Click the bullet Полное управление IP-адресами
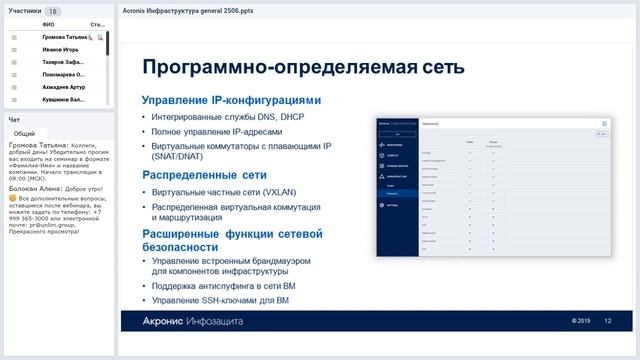 217,132
